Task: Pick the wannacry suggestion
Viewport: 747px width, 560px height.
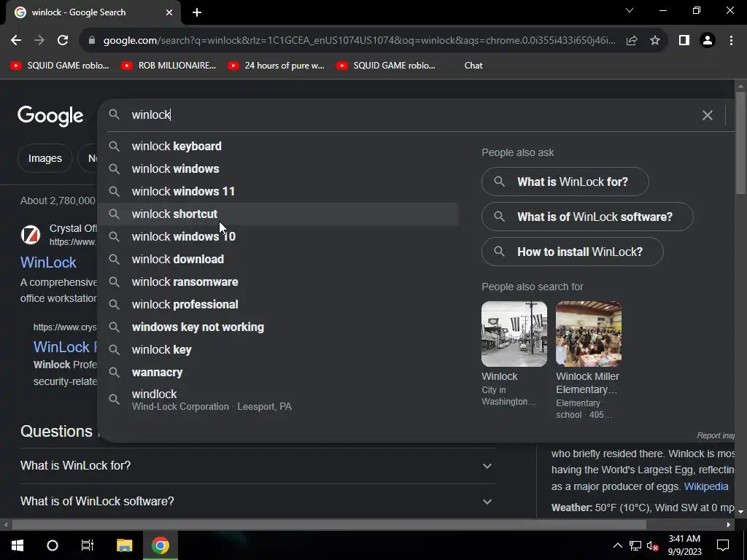Action: pyautogui.click(x=278, y=373)
